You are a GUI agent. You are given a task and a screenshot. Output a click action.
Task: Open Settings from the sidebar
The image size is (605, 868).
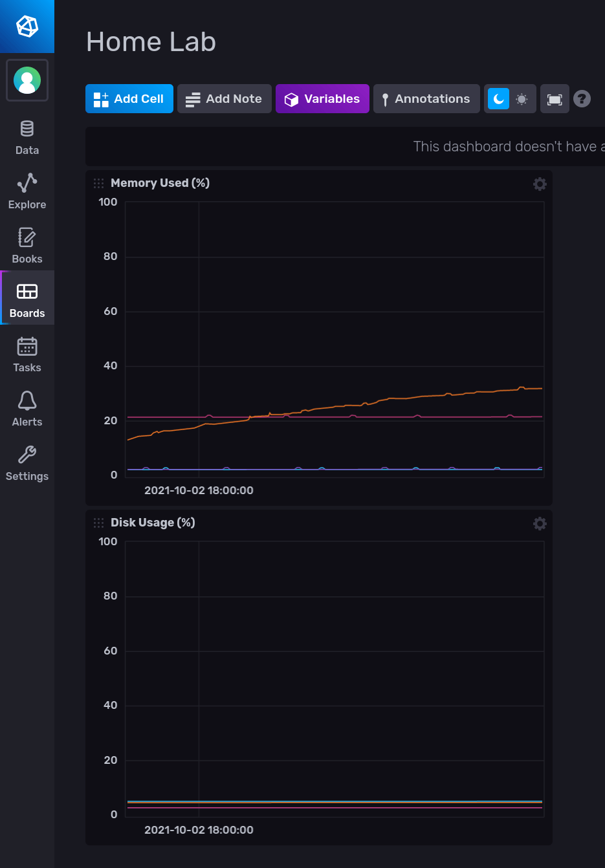27,462
